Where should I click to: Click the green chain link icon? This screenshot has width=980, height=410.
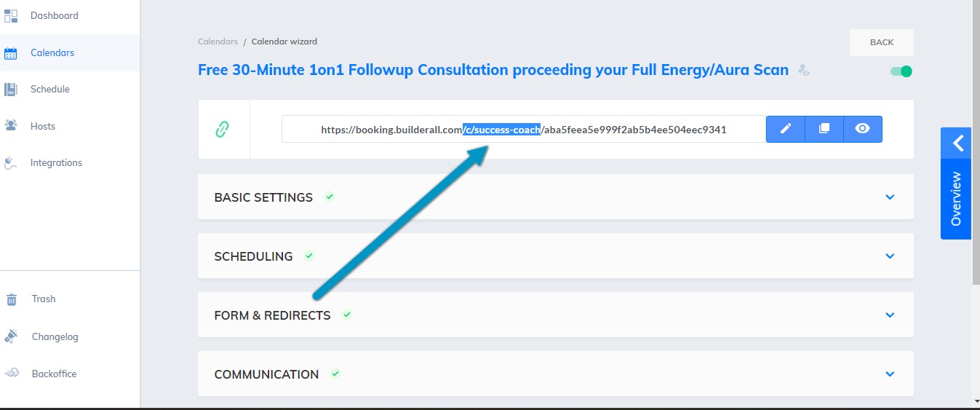(x=223, y=130)
